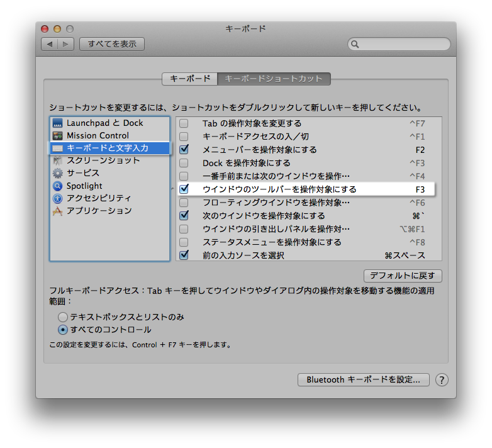Click the ^F7 shortcut value
492x448 pixels.
pyautogui.click(x=417, y=123)
